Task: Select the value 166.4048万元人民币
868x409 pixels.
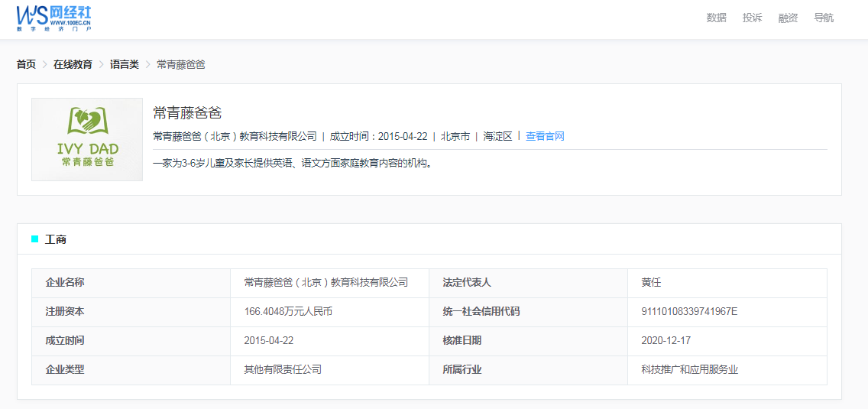Action: point(288,311)
